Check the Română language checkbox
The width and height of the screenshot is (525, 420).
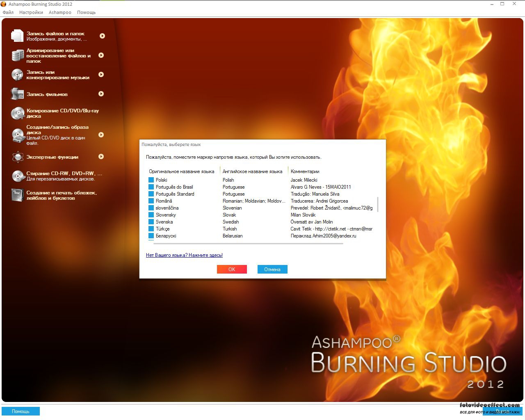pos(151,201)
